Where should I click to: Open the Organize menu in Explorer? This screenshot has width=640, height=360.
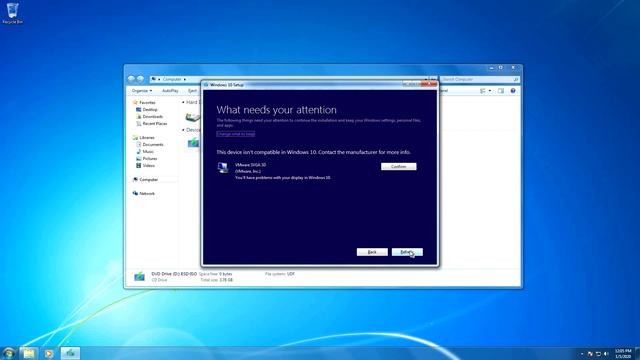point(142,91)
